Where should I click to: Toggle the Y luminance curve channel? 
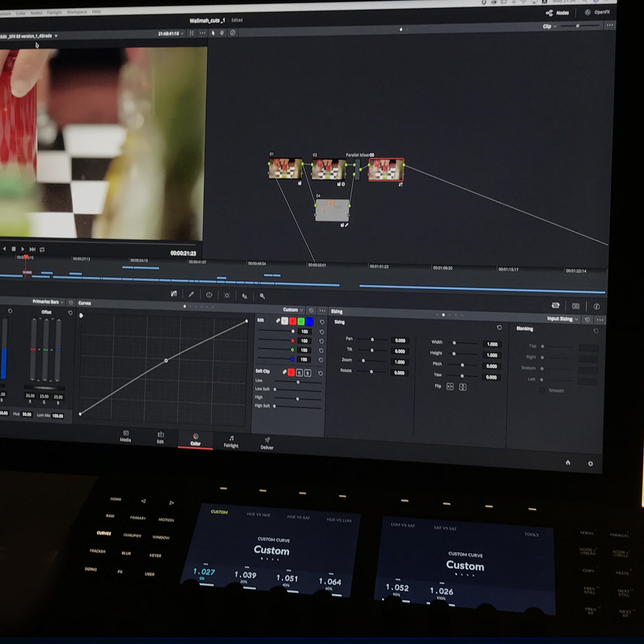coord(285,321)
